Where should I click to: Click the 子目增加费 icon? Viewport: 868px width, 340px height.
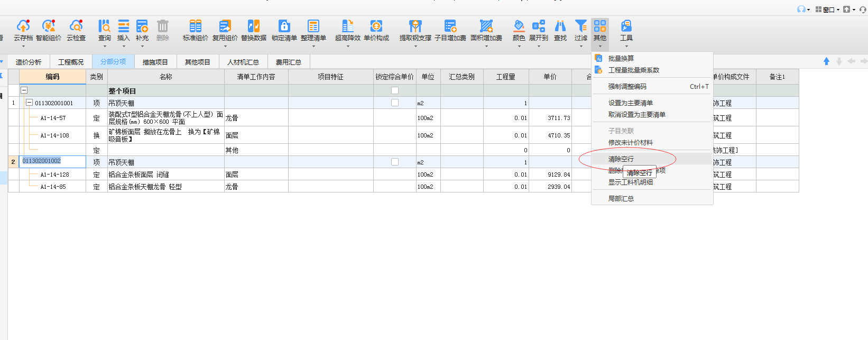pos(450,26)
